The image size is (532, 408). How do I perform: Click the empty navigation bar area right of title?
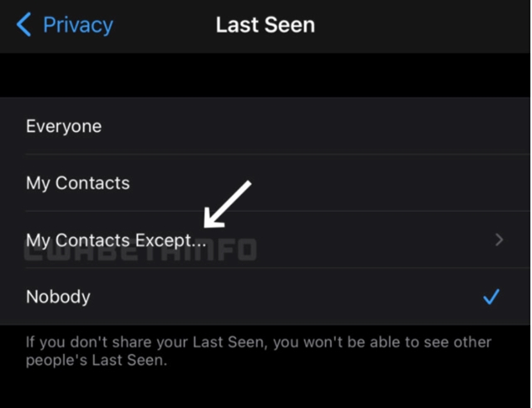coord(422,26)
